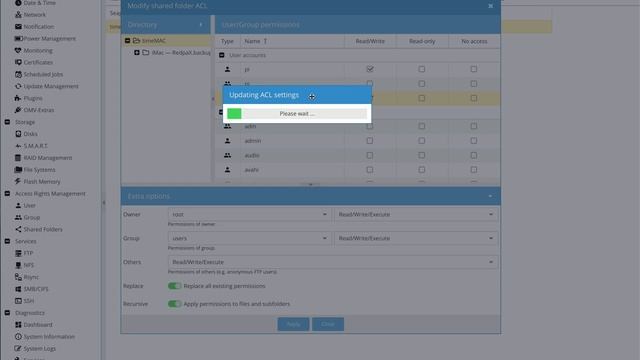Viewport: 640px width, 360px height.
Task: Check Read/Write for admin
Action: coord(369,140)
